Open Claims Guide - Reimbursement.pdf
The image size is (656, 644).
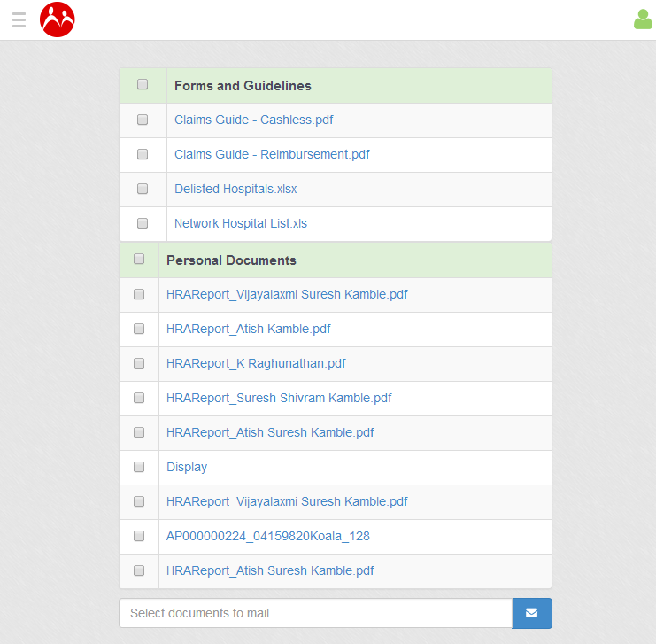(272, 154)
